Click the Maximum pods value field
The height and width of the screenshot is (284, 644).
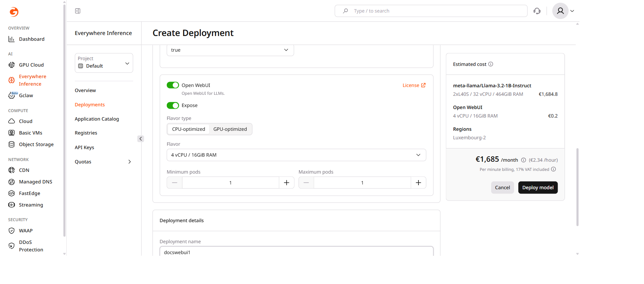[362, 183]
